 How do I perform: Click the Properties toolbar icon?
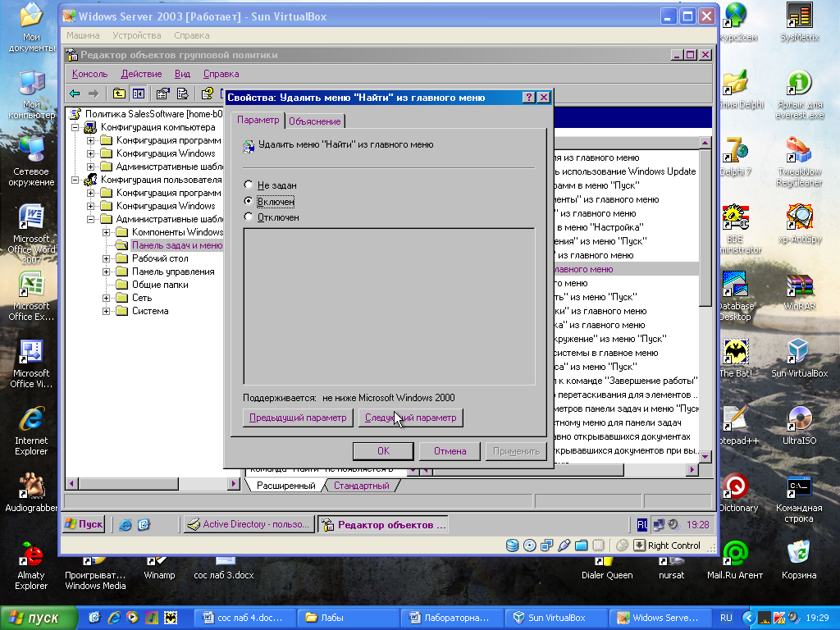point(163,94)
